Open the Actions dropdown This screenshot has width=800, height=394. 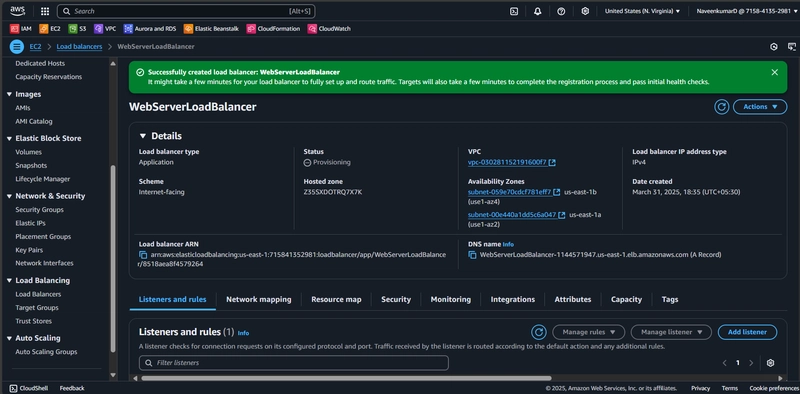[x=760, y=107]
